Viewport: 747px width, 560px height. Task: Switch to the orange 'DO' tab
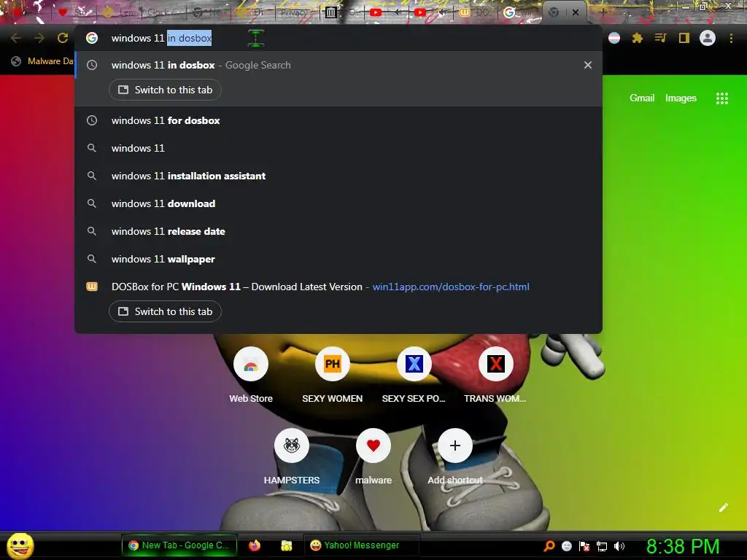point(474,12)
